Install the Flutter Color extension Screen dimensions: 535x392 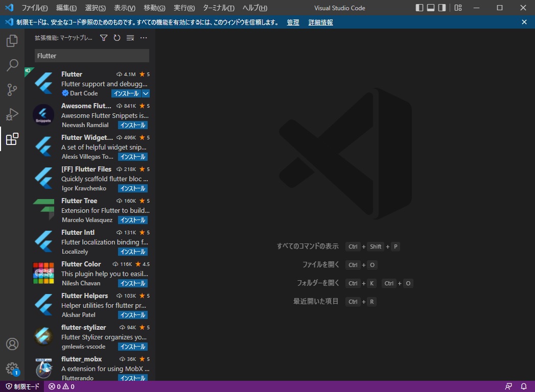pos(133,284)
